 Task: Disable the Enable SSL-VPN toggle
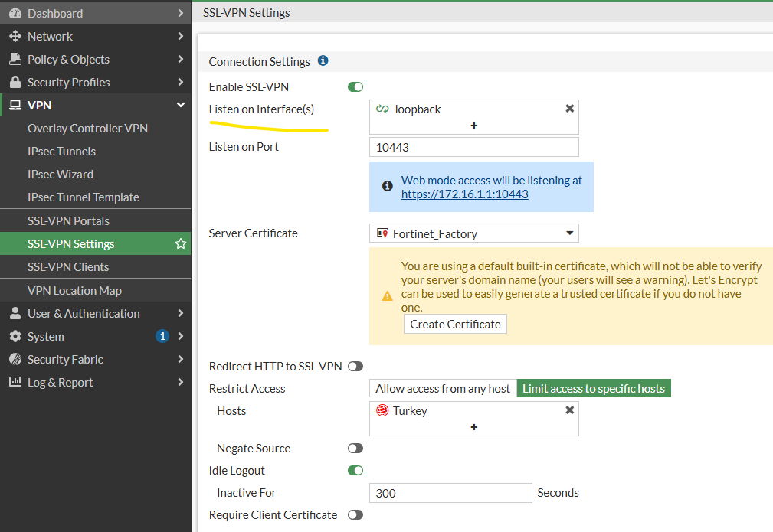(x=355, y=86)
